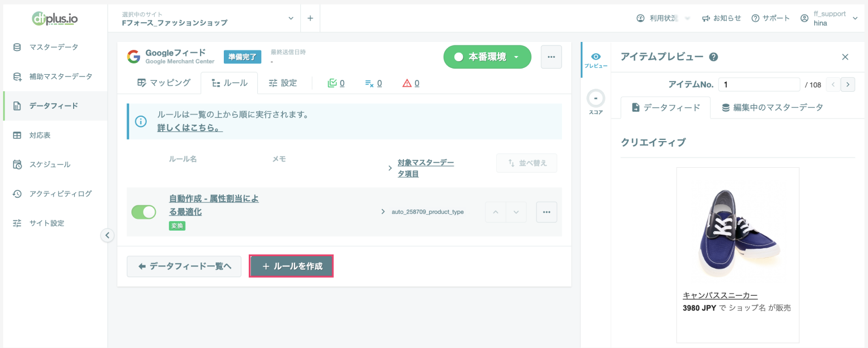The image size is (868, 348).
Task: Select 編集中のマスターデータ tab
Action: click(x=772, y=107)
